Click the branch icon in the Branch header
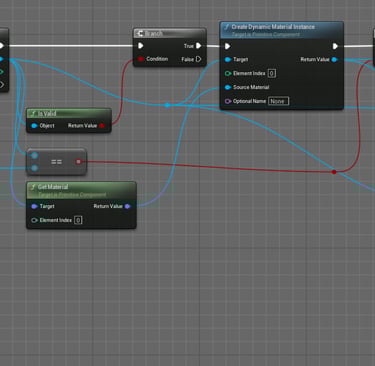Screen dimensions: 375x366 click(140, 33)
